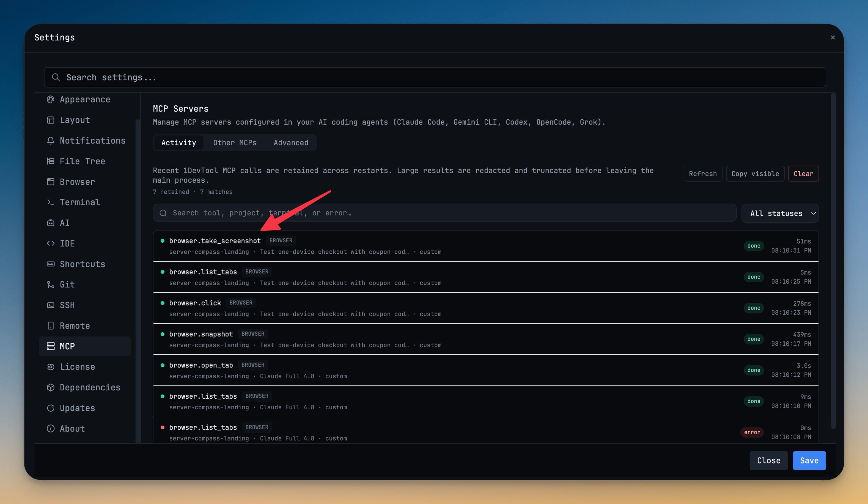Screen dimensions: 868x504
Task: Click the Copy visible button
Action: 755,174
